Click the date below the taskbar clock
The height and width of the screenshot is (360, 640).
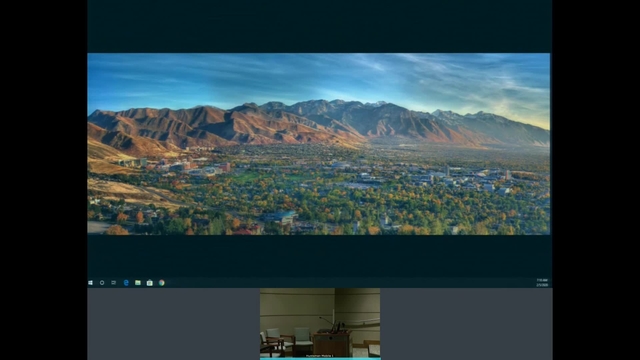[542, 285]
